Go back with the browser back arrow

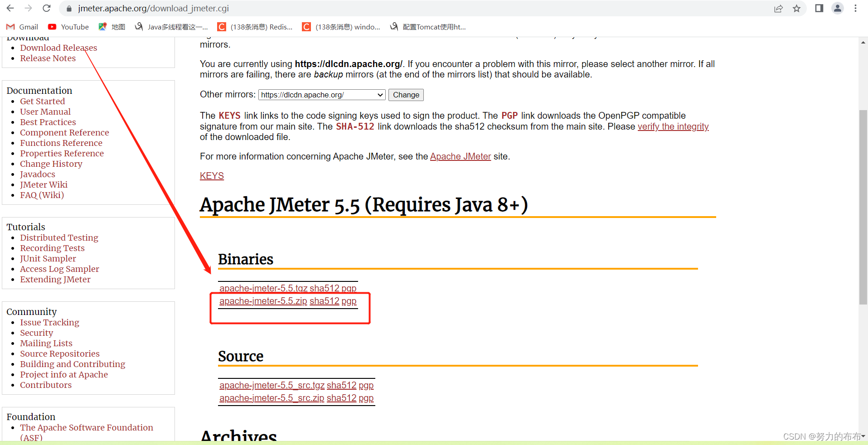tap(10, 8)
